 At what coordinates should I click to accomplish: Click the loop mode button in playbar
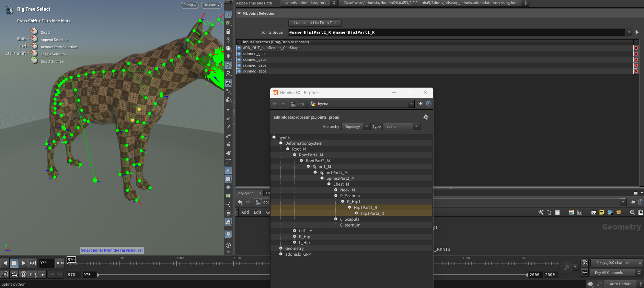tap(14, 274)
